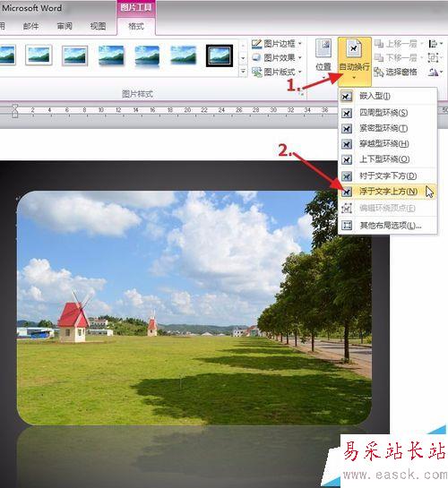Apply the white-framed picture style thumbnail
The width and height of the screenshot is (448, 488).
(x=39, y=56)
